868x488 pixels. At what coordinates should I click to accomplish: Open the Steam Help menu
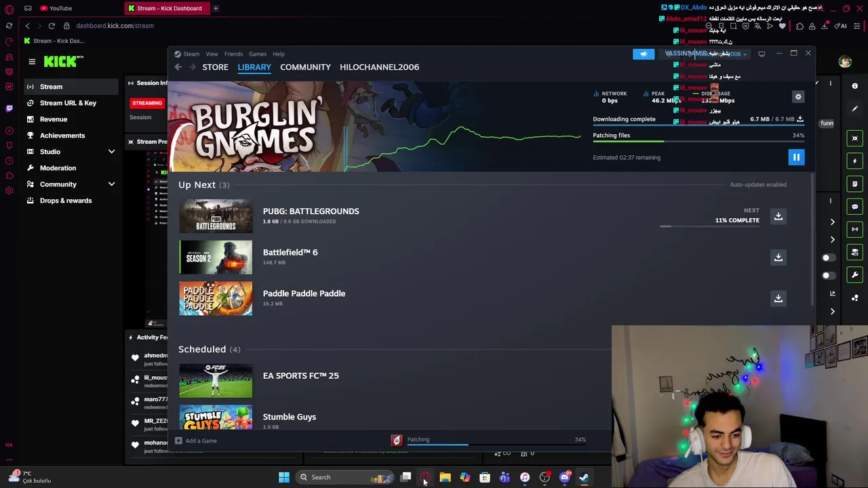278,54
